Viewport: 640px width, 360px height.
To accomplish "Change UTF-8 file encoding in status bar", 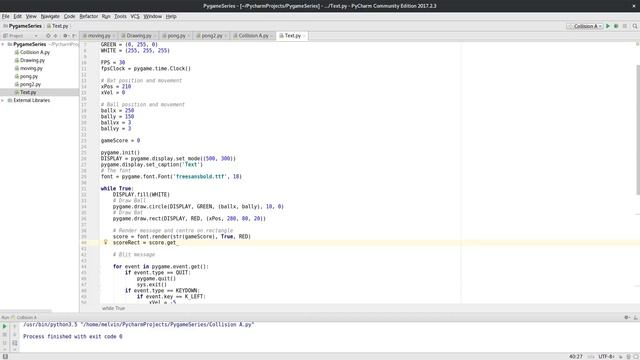I will (x=607, y=356).
